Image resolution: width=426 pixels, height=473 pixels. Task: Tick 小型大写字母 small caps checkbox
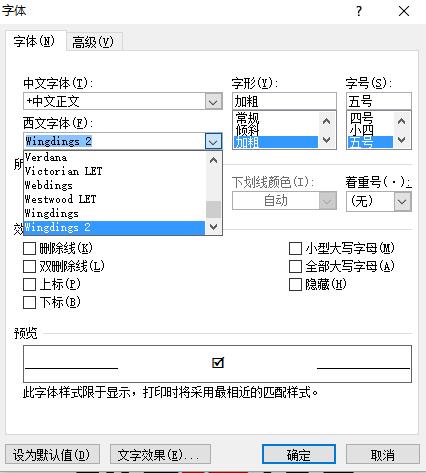(295, 248)
